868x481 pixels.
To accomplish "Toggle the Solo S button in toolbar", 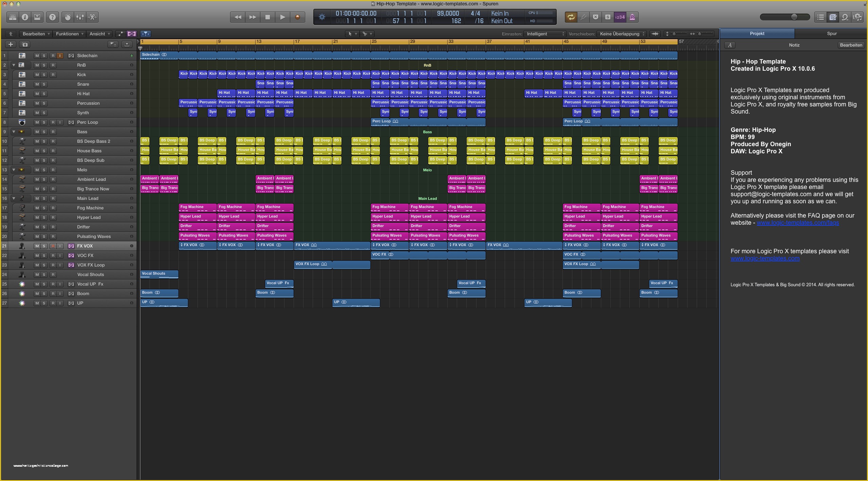I will coord(608,17).
